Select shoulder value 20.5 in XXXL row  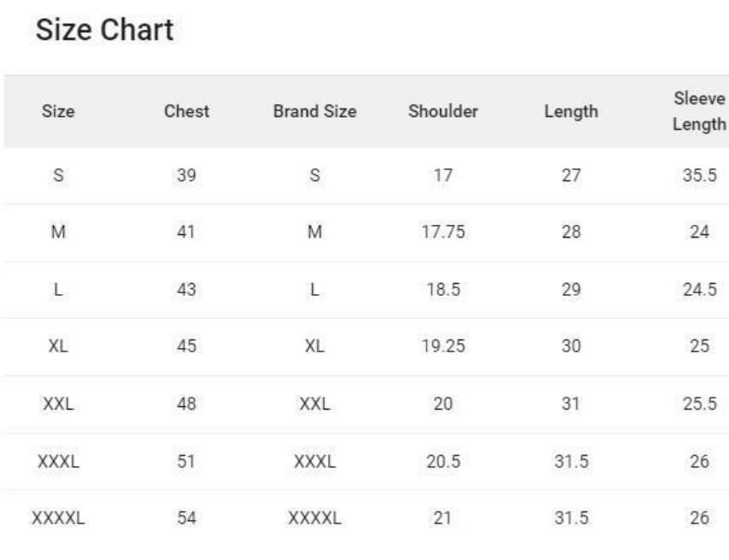[443, 462]
